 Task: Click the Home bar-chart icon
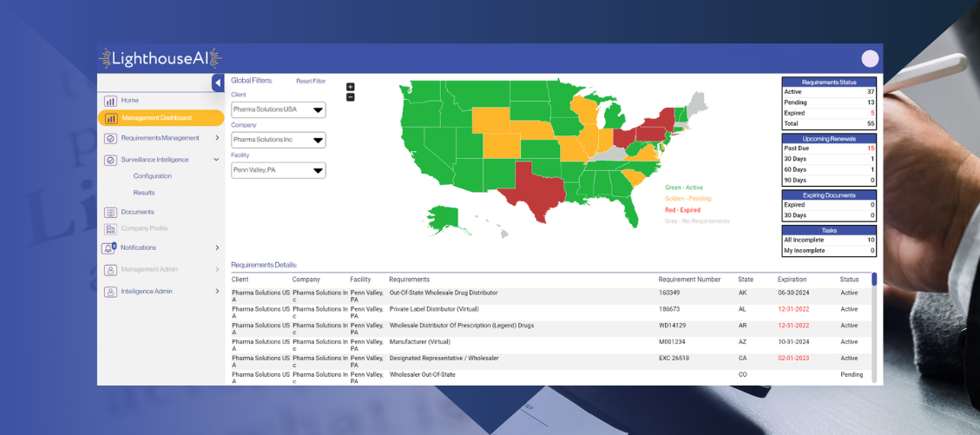tap(110, 101)
